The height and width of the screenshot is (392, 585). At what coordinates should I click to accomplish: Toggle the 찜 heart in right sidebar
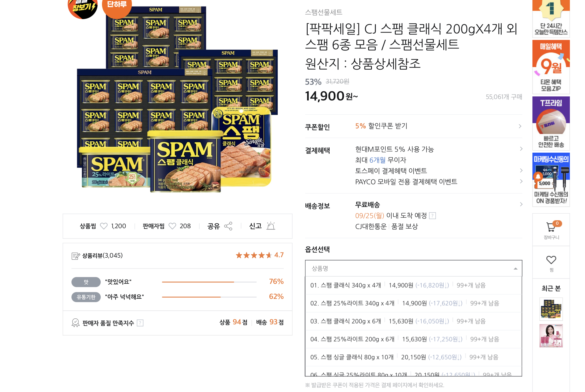pyautogui.click(x=551, y=260)
